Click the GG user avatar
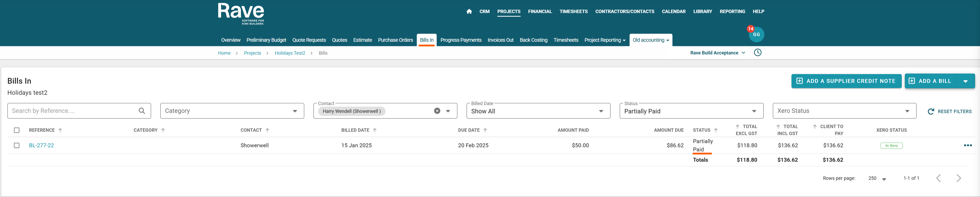Screen dimensions: 980x197 point(756,35)
